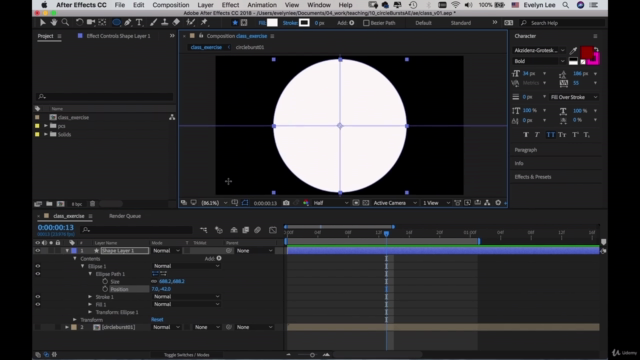
Task: Toggle visibility eye of Ellipse 1
Action: pyautogui.click(x=38, y=266)
